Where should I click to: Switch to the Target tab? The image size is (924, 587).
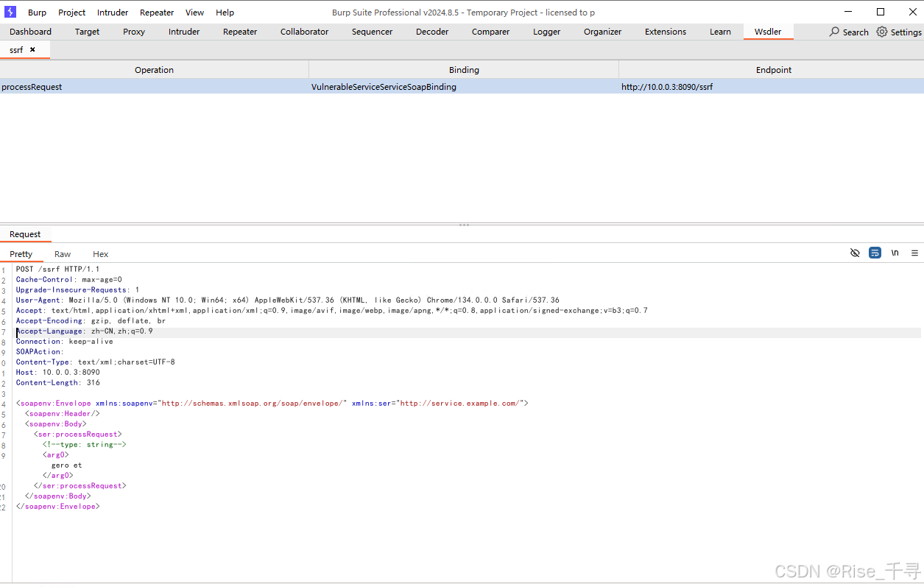point(87,32)
